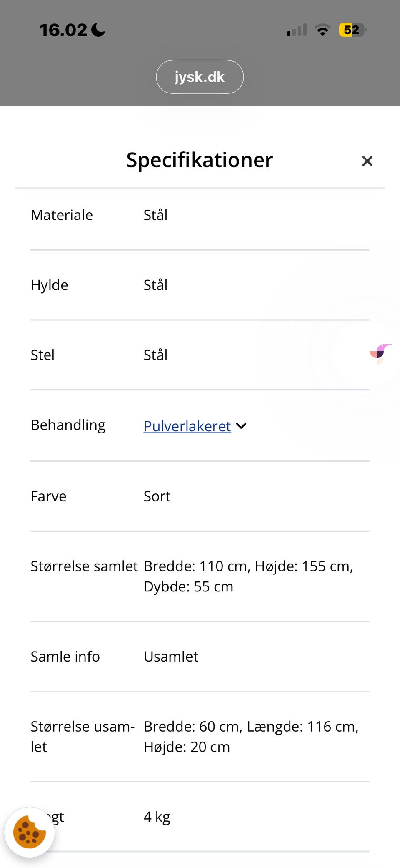This screenshot has height=868, width=400.
Task: Tap the Sort color value under Farve
Action: coord(157,496)
